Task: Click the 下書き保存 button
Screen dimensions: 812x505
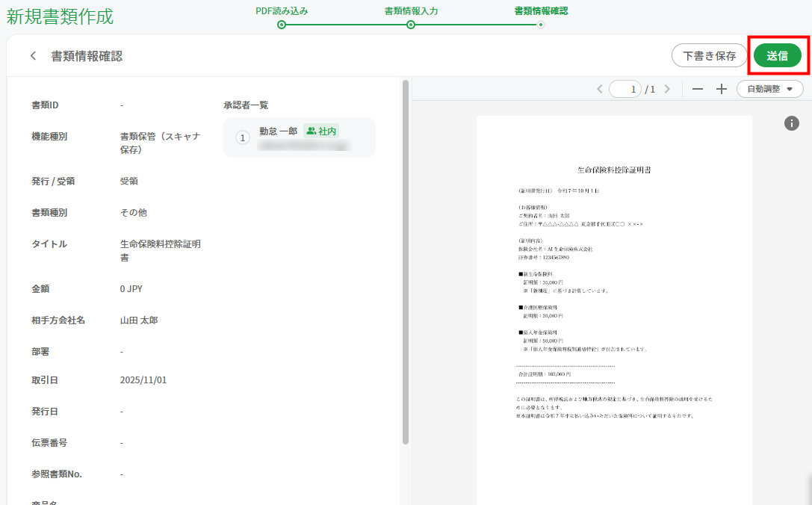Action: (x=709, y=56)
